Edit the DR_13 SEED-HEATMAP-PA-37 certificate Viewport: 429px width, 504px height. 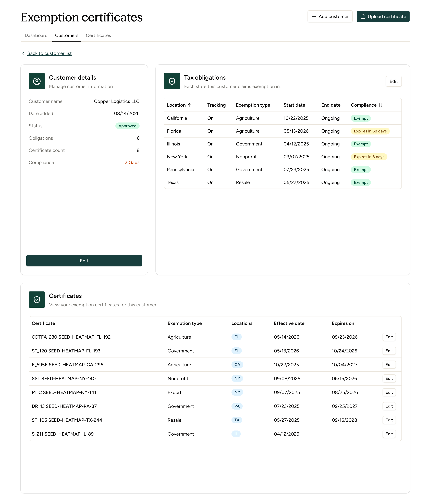(389, 406)
